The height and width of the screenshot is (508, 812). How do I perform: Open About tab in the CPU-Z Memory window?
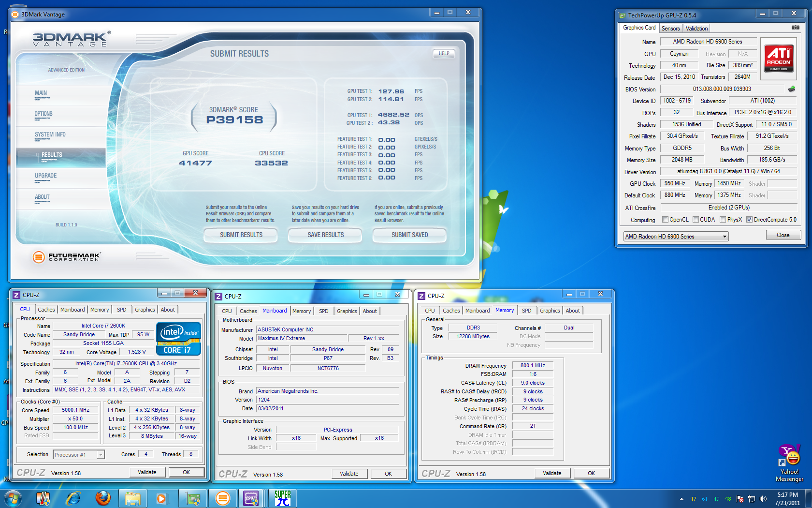tap(573, 311)
